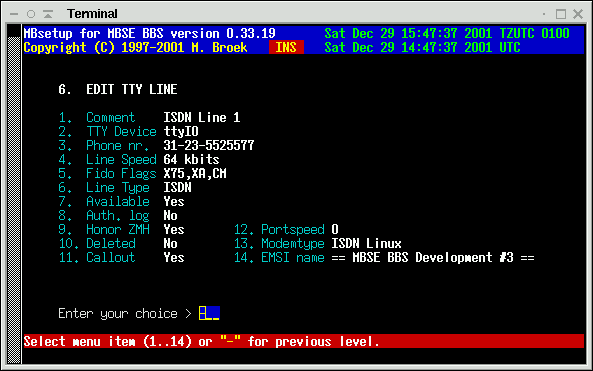Click the shade window icon

pos(48,14)
